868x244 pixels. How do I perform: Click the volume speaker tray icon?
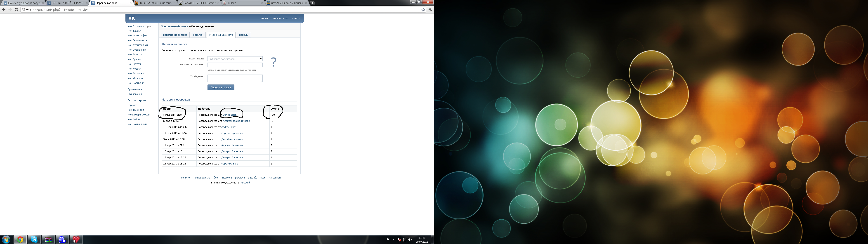point(410,240)
